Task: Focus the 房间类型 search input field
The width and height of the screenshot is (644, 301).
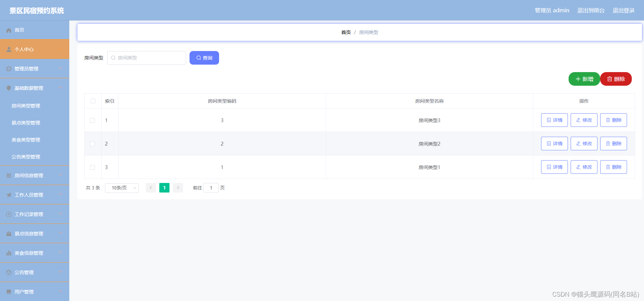Action: tap(147, 58)
